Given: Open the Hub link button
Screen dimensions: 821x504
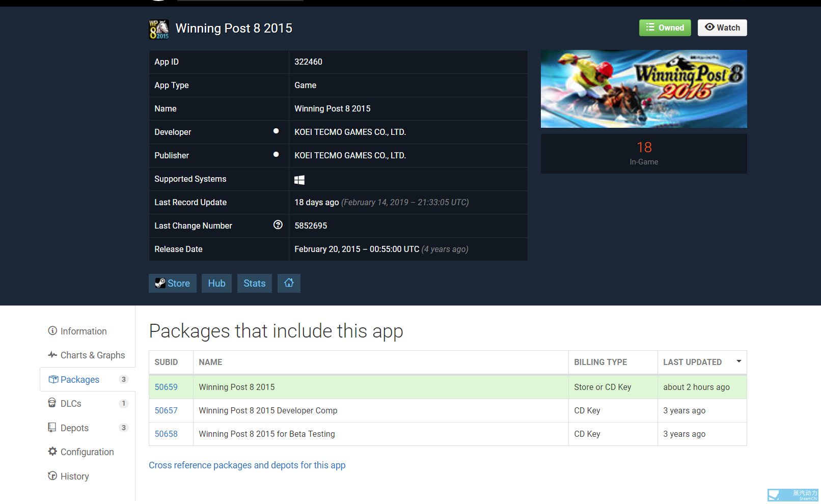Looking at the screenshot, I should [x=216, y=283].
